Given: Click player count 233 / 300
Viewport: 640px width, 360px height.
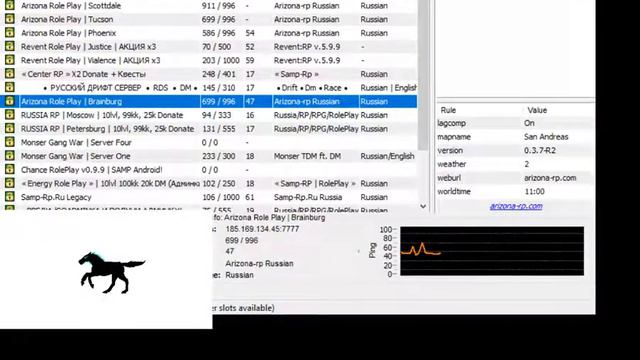Looking at the screenshot, I should click(x=218, y=156).
